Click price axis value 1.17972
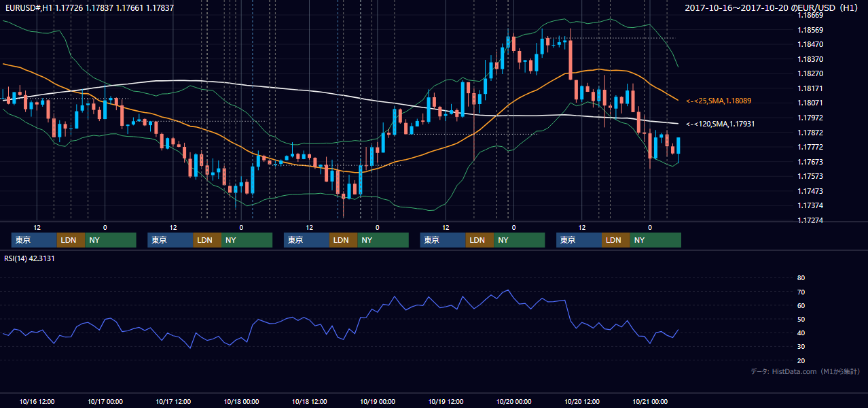Viewport: 868px width, 408px height. point(810,118)
